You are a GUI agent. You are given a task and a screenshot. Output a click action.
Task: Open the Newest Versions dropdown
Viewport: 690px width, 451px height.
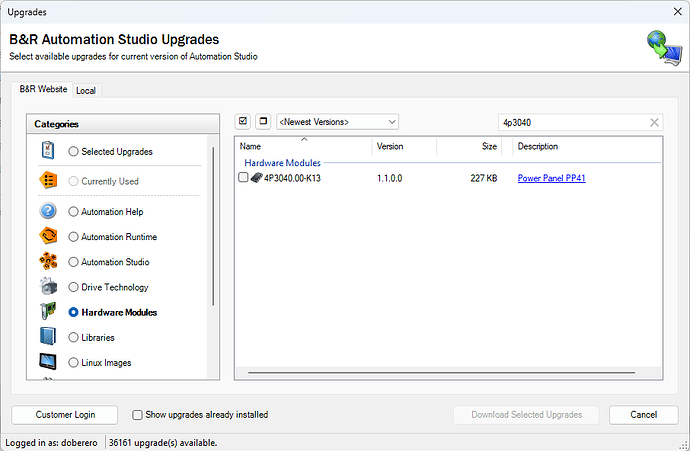point(338,122)
